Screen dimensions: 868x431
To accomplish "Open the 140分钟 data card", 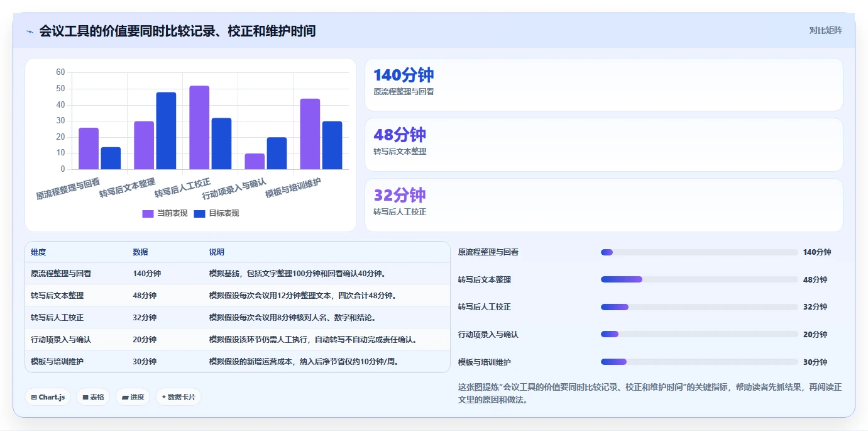I will (x=603, y=85).
